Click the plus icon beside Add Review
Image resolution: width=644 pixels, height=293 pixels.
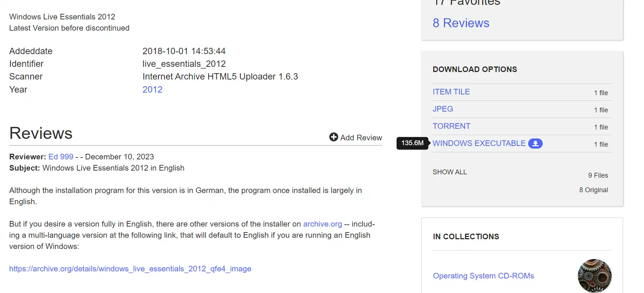[333, 137]
